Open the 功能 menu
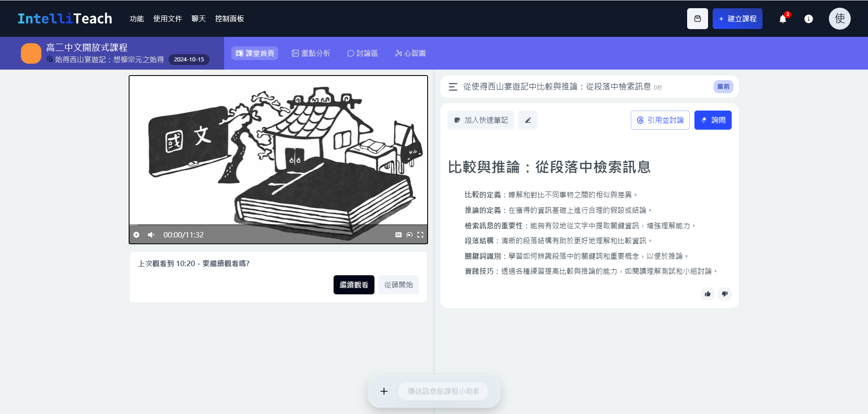868x414 pixels. [137, 19]
